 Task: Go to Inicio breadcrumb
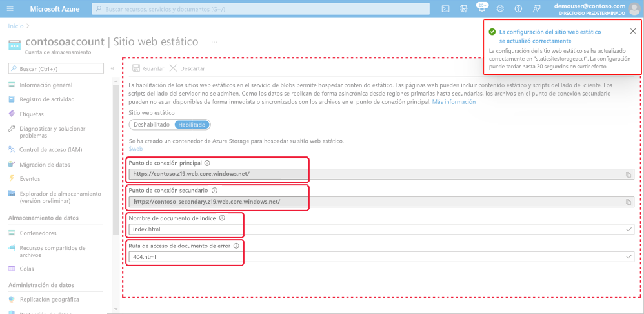15,26
